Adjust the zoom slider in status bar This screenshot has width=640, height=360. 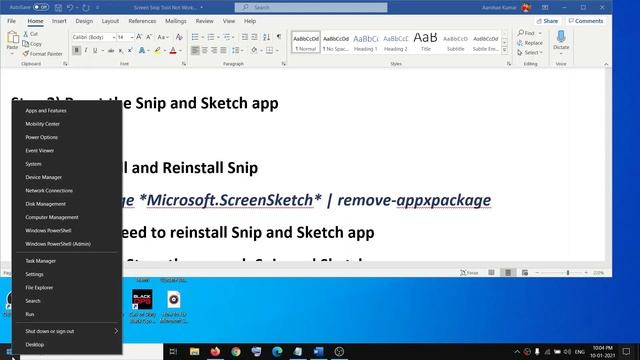point(568,273)
